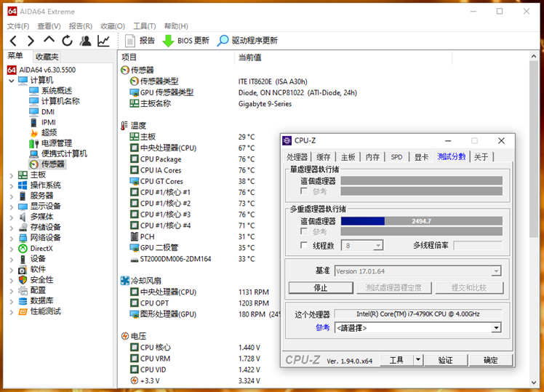Viewport: 544px width, 392px height.
Task: Click the 性能测试 benchmark icon
Action: coord(23,311)
